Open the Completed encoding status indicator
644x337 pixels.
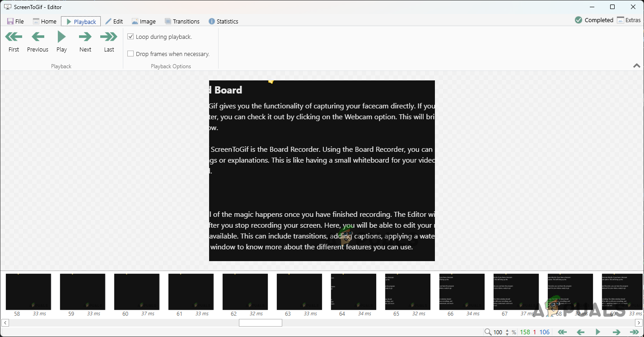tap(594, 20)
